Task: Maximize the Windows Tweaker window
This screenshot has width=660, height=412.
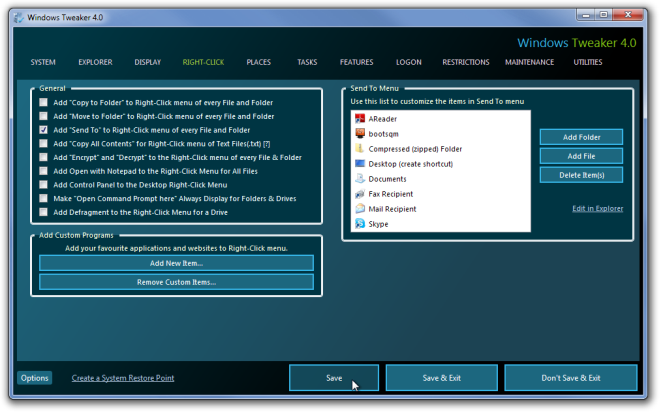Action: (604, 15)
